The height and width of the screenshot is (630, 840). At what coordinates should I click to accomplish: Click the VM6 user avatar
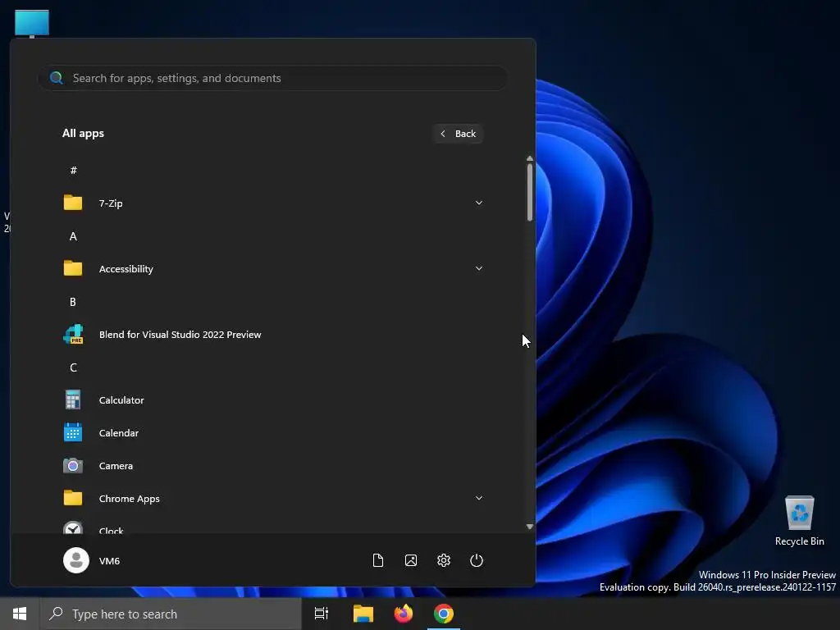click(76, 560)
